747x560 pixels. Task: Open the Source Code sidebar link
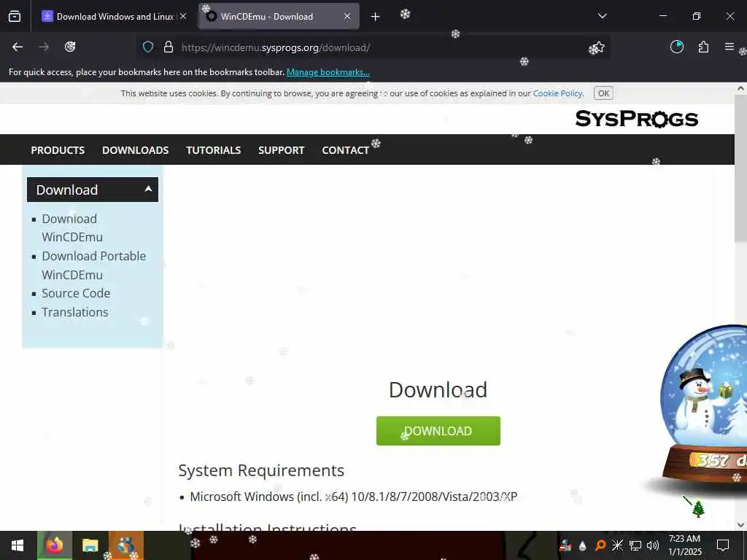(x=76, y=293)
